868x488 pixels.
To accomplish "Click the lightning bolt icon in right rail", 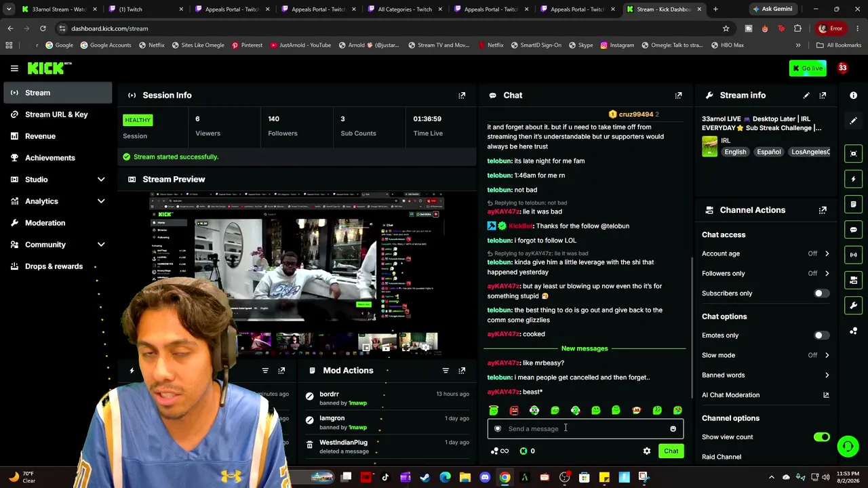I will [853, 179].
